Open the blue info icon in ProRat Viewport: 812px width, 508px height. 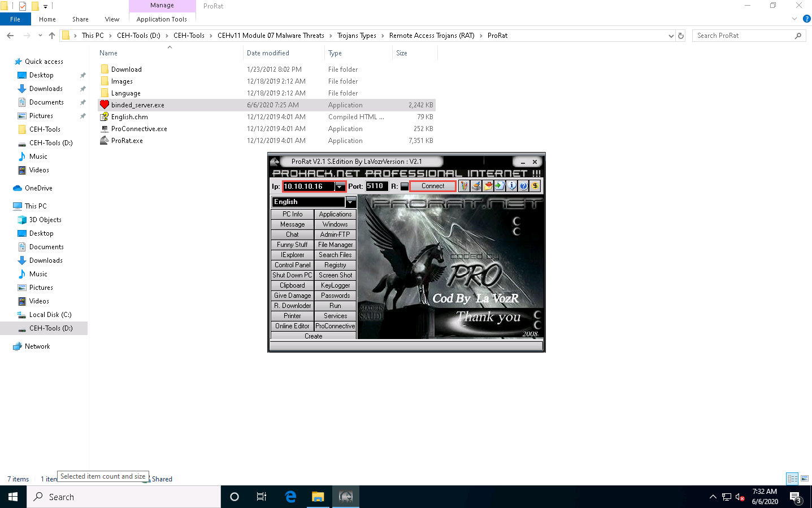511,186
